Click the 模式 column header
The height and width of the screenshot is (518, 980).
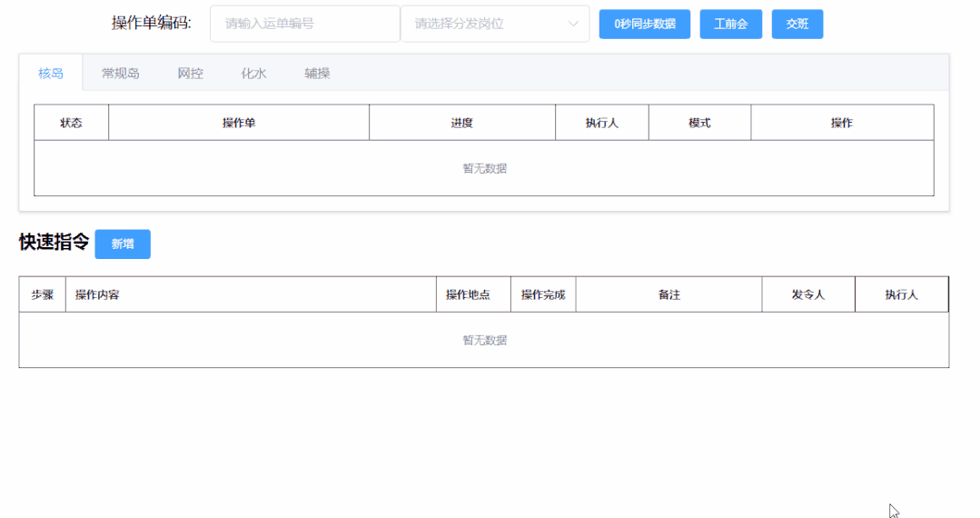(x=699, y=123)
